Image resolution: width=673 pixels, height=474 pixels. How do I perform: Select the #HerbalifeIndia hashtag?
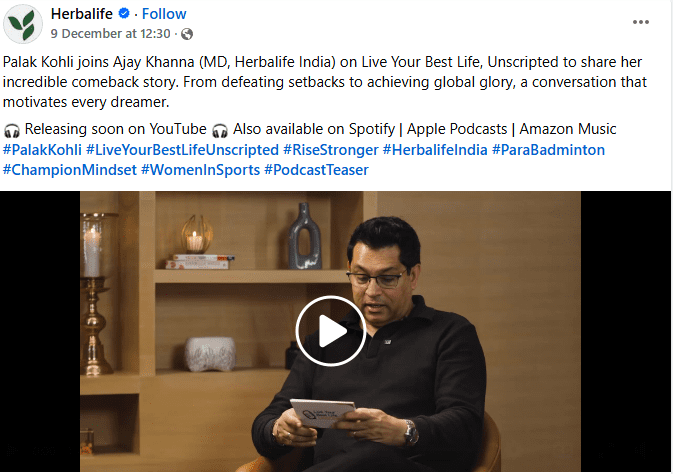[x=436, y=150]
